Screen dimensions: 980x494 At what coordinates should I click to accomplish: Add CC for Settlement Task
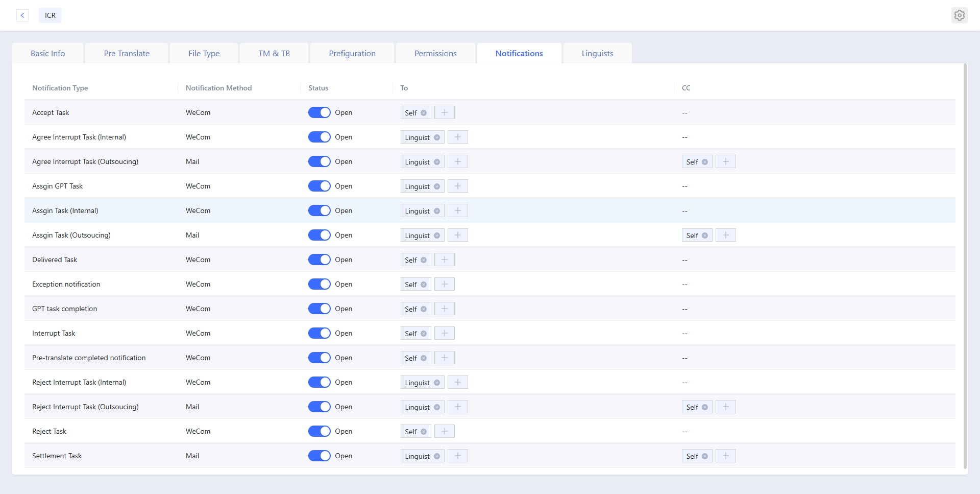click(726, 456)
